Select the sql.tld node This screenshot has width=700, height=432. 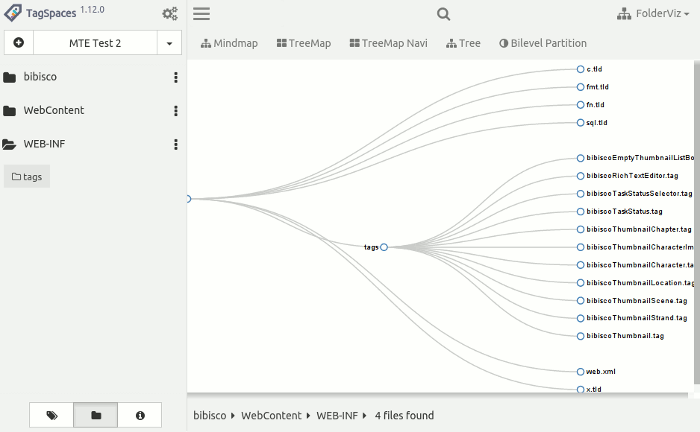point(592,123)
